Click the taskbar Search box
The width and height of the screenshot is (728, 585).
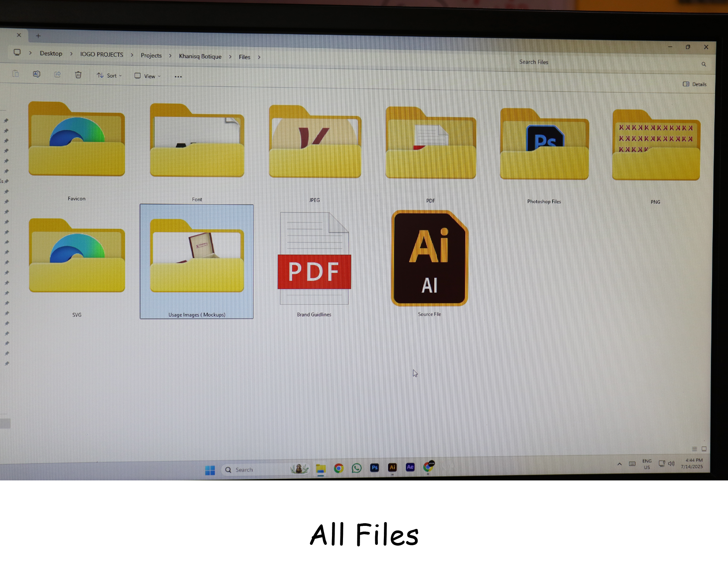click(x=265, y=469)
